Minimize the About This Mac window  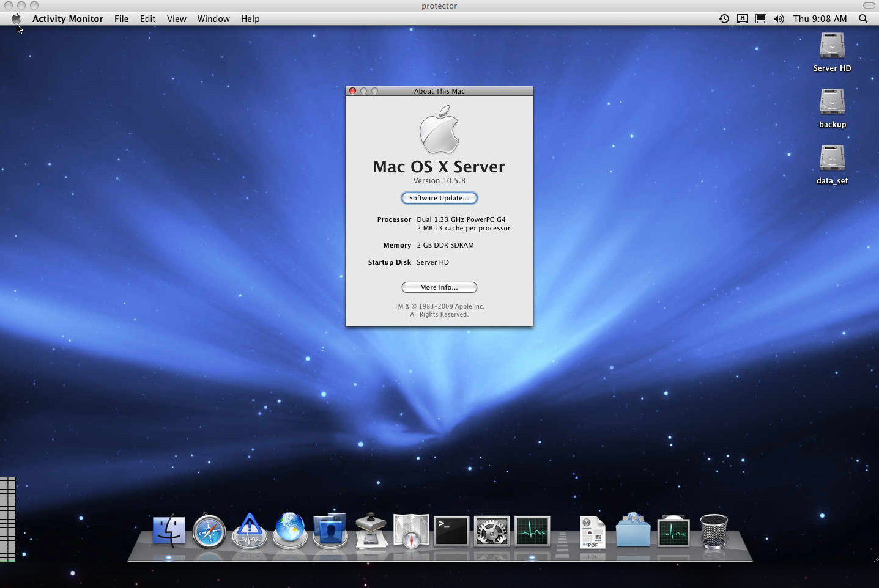click(363, 90)
